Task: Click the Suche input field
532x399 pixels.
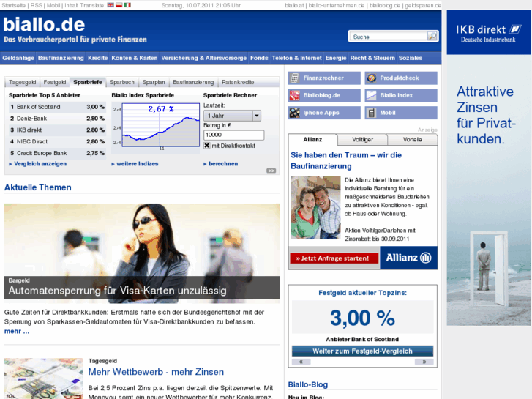Action: point(389,37)
